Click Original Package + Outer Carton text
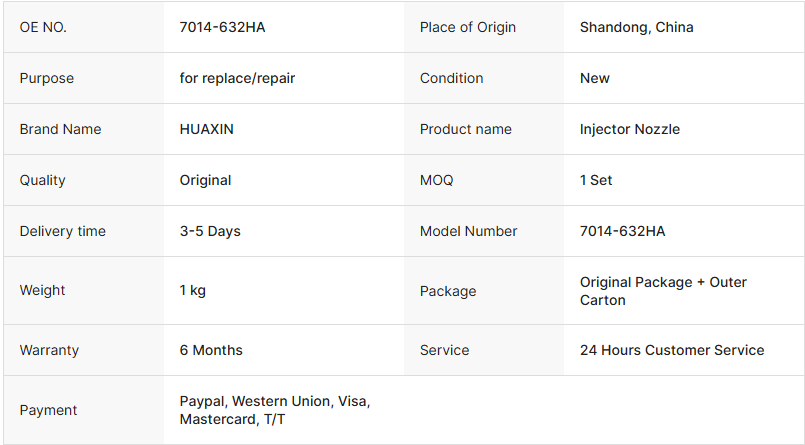The image size is (805, 445). 663,291
